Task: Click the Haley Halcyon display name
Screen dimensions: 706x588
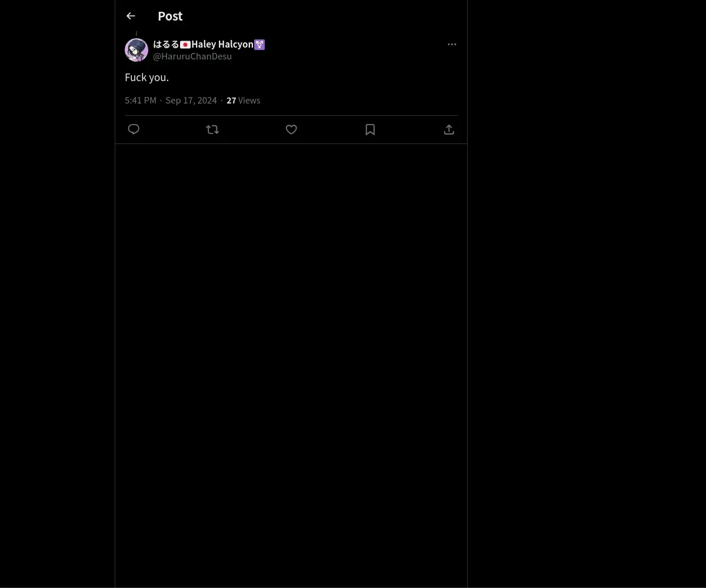Action: [222, 45]
